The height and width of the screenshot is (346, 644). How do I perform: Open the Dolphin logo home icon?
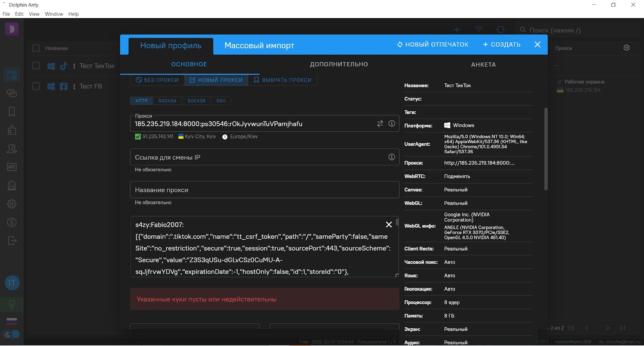(x=12, y=29)
